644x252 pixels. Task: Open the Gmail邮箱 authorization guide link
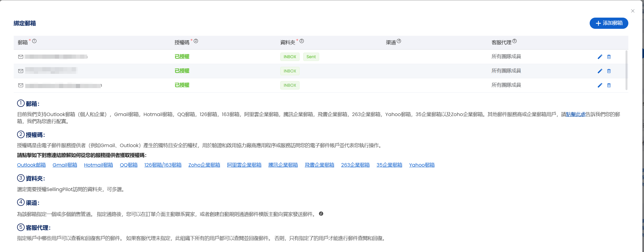(x=65, y=165)
